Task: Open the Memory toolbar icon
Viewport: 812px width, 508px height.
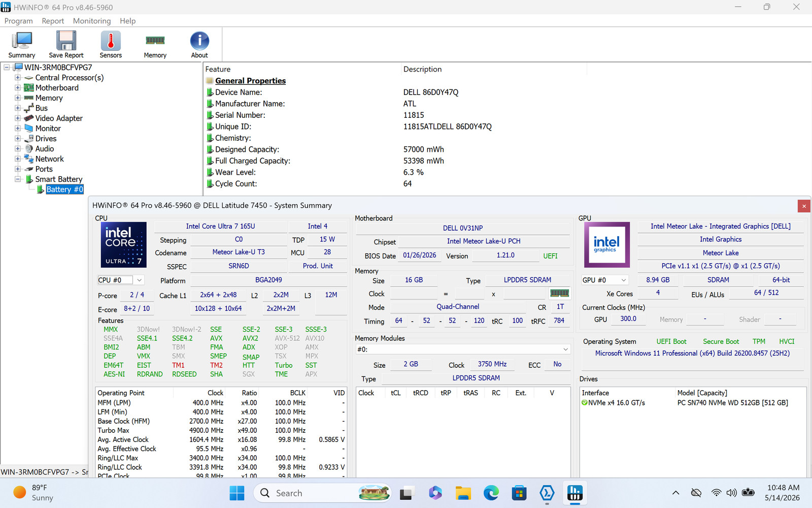Action: click(x=155, y=45)
